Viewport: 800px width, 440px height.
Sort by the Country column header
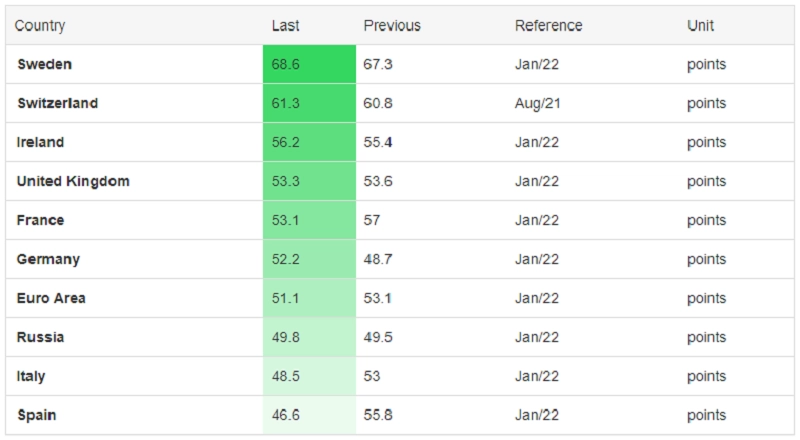click(40, 26)
